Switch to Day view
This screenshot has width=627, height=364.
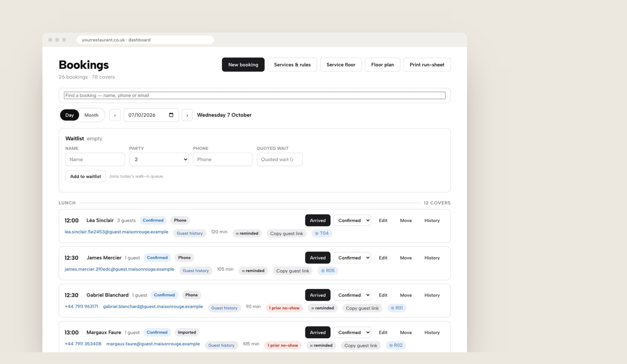70,115
